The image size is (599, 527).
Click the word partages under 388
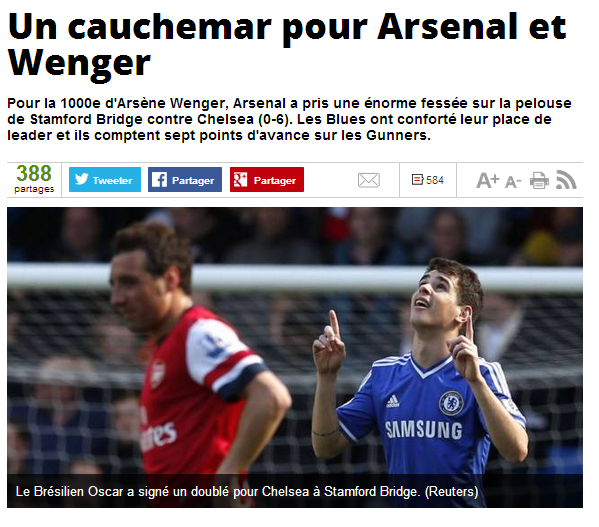point(34,189)
